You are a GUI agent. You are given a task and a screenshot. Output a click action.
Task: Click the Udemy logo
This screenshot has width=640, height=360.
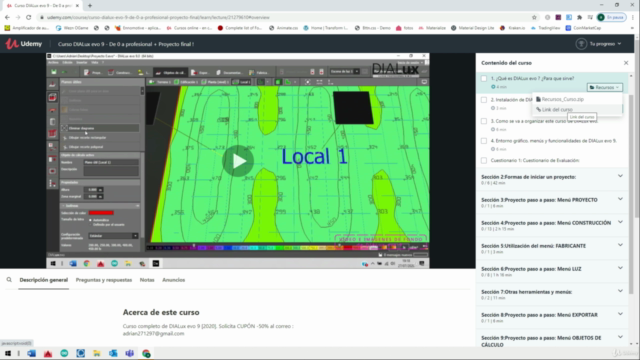coord(24,44)
